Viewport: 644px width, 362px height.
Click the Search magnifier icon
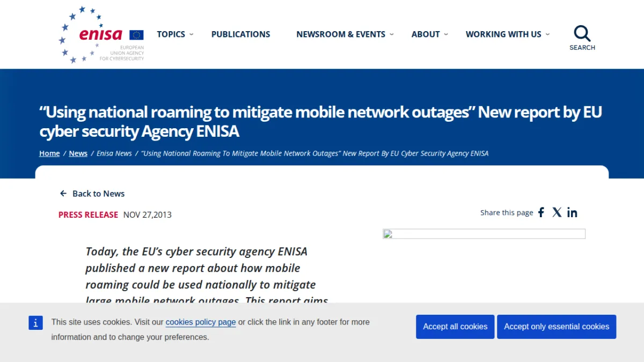tap(582, 33)
